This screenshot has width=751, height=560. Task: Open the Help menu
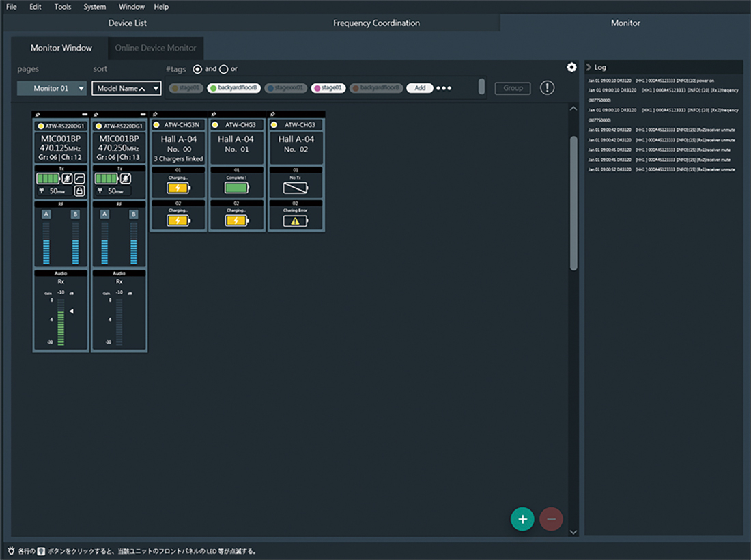point(161,7)
